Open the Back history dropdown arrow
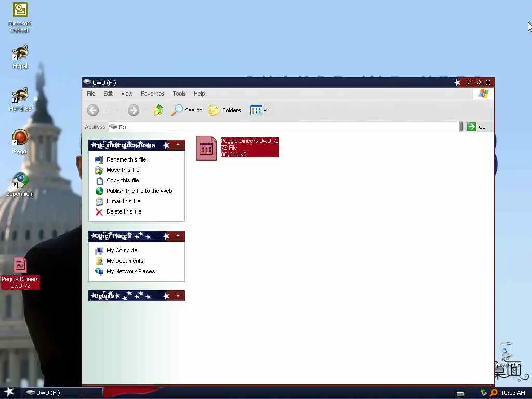This screenshot has width=532, height=399. click(x=118, y=110)
